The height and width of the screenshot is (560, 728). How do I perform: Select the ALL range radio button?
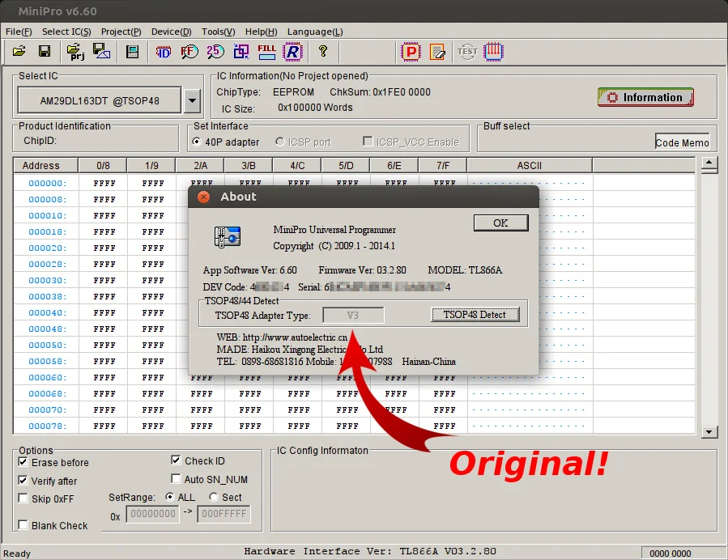pos(170,497)
